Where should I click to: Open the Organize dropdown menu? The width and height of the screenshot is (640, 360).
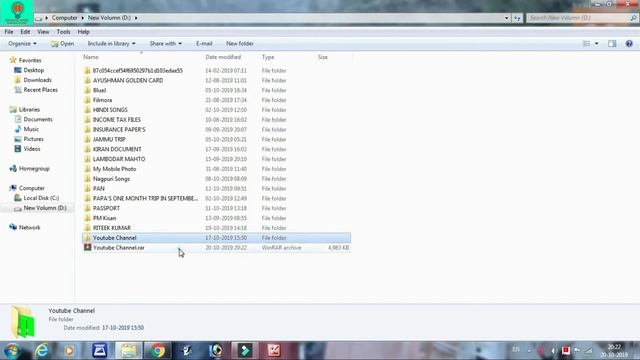pyautogui.click(x=22, y=43)
